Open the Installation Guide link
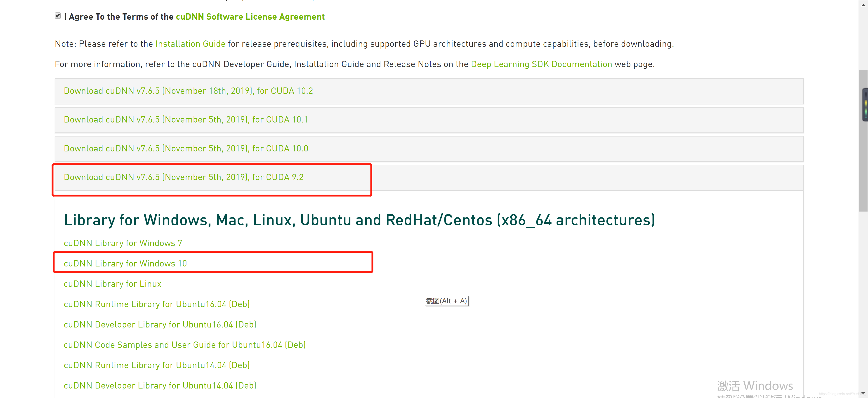The height and width of the screenshot is (398, 868). (x=190, y=44)
